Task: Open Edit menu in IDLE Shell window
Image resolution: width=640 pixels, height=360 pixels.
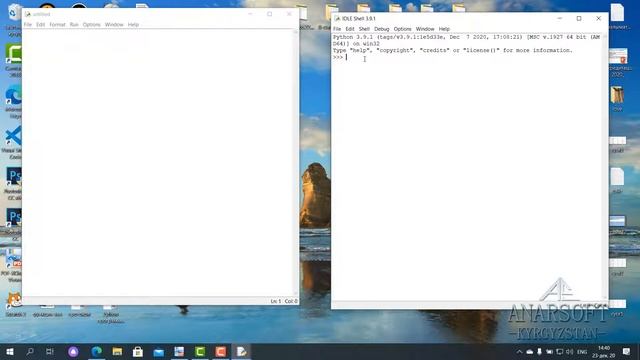Action: (350, 29)
